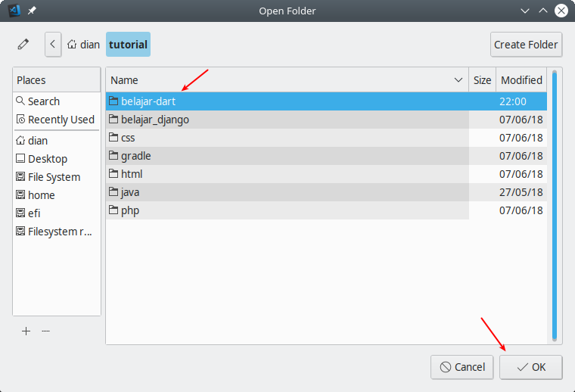575x392 pixels.
Task: Select the efi drive in Places
Action: tap(33, 213)
